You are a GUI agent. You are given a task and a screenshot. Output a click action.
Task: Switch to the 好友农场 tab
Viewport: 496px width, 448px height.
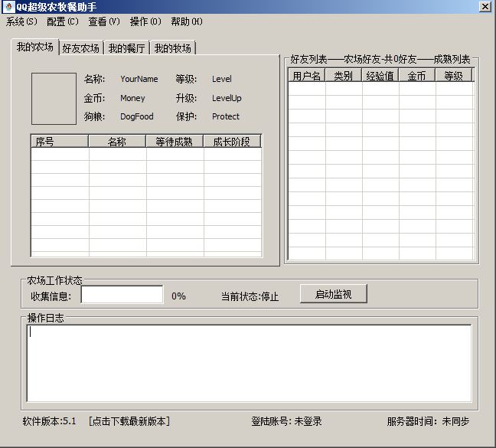click(81, 48)
